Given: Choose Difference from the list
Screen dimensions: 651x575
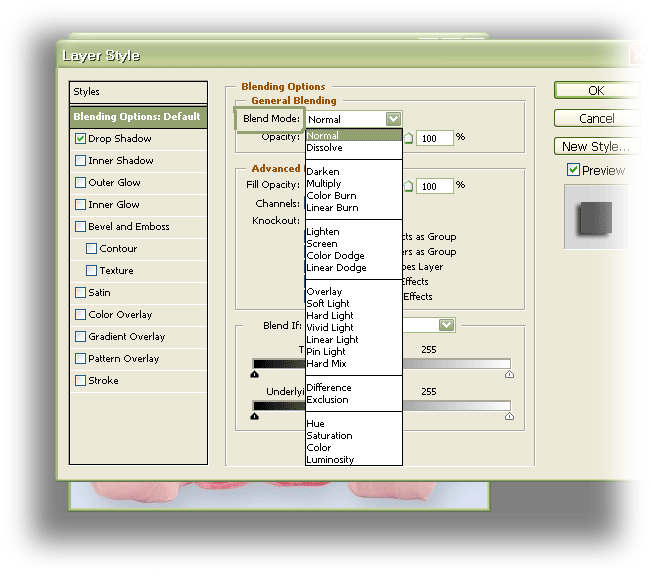Looking at the screenshot, I should pos(328,388).
